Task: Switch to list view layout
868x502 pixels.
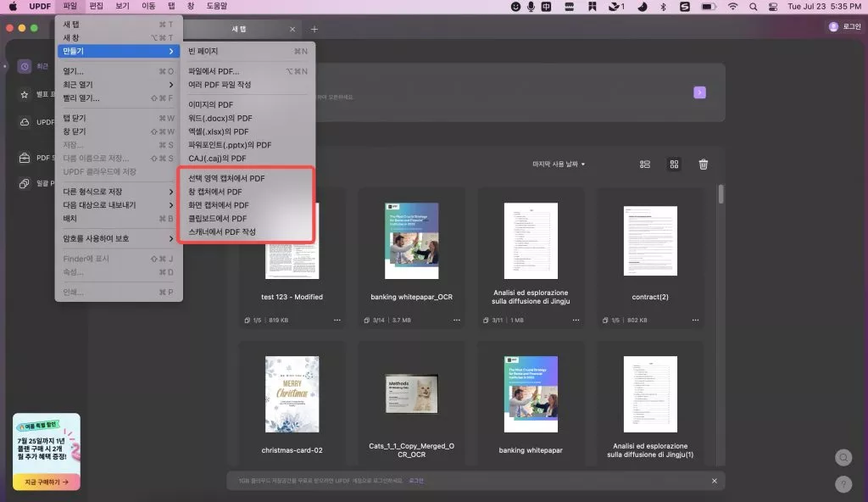Action: (x=645, y=164)
